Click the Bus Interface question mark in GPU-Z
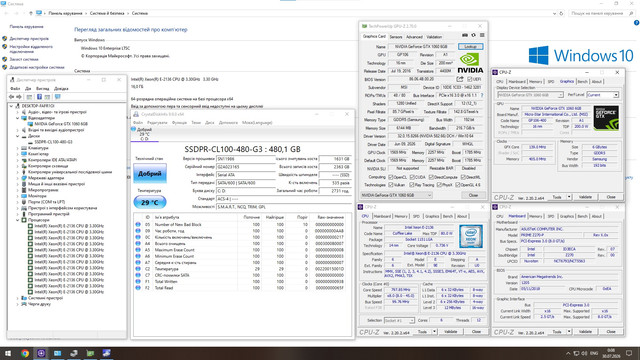 [482, 95]
